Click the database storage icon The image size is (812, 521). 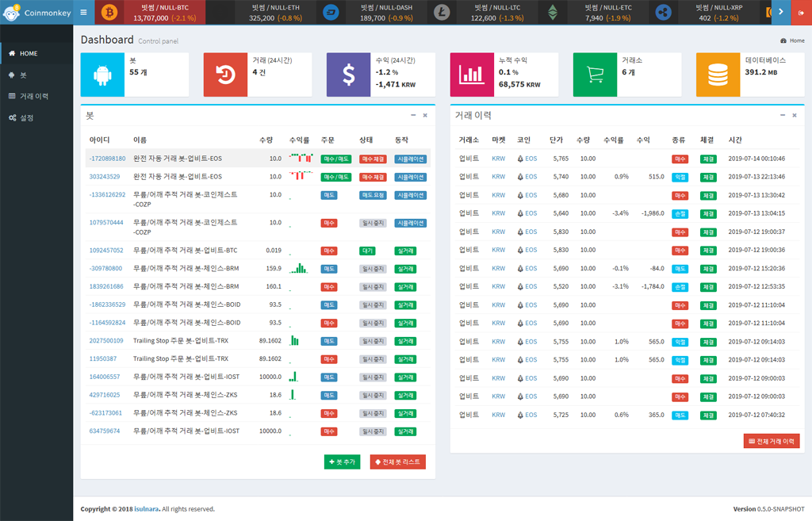click(x=718, y=75)
